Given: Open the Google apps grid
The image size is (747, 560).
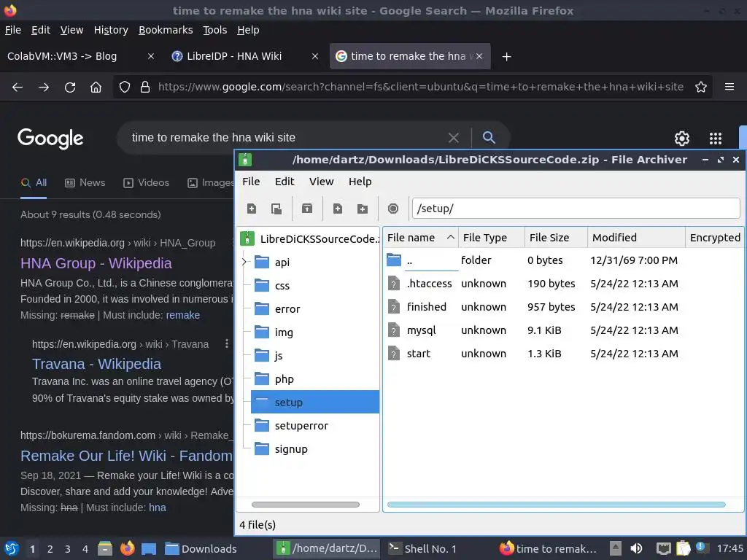Looking at the screenshot, I should click(x=716, y=138).
